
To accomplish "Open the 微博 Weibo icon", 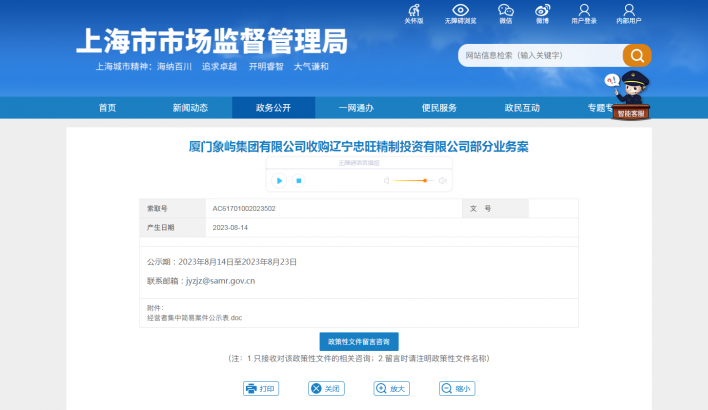I will click(x=542, y=14).
